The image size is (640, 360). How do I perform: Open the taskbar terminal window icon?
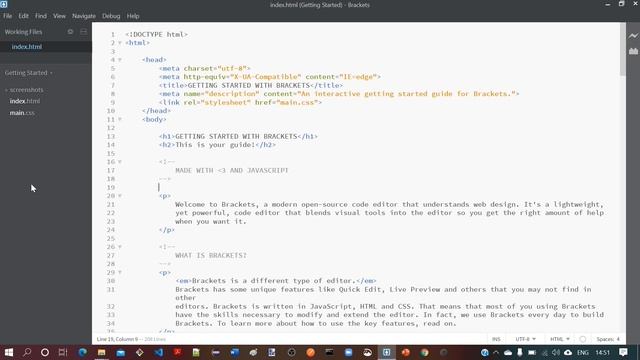(329, 352)
